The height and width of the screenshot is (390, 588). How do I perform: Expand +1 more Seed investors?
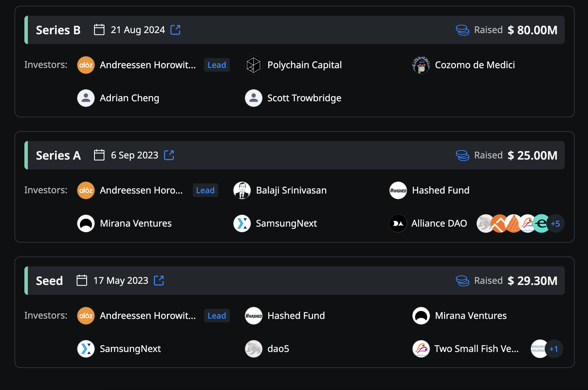click(554, 349)
